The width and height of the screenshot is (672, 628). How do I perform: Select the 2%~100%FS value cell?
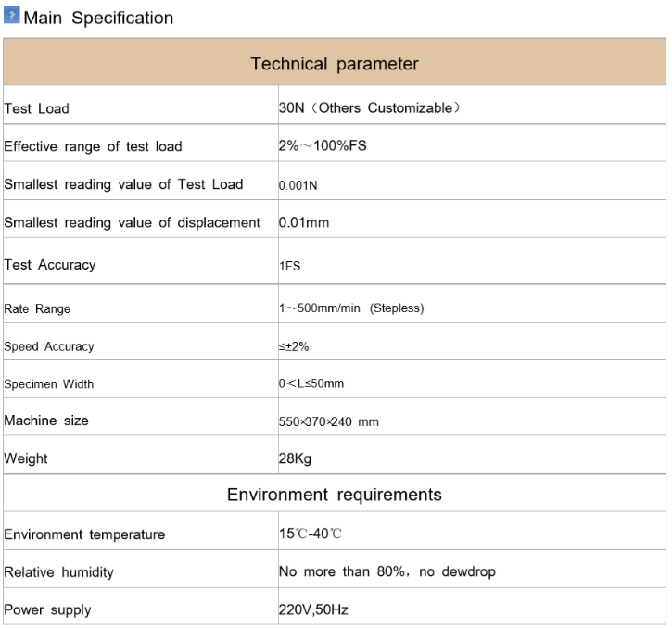323,145
